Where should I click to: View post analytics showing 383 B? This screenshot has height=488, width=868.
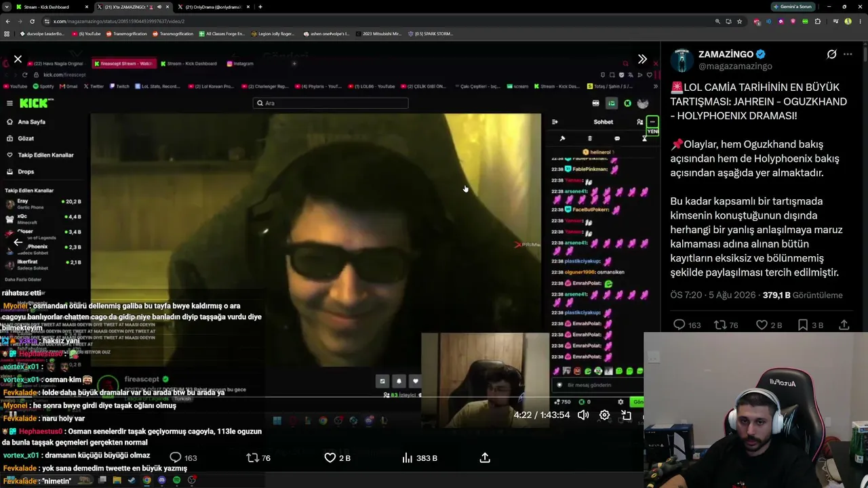point(419,458)
